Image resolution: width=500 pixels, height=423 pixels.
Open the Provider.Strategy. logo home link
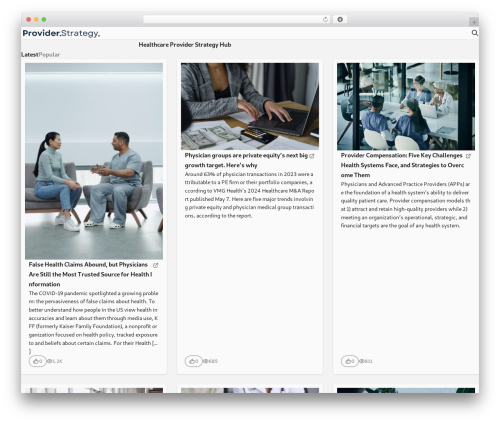(x=61, y=33)
